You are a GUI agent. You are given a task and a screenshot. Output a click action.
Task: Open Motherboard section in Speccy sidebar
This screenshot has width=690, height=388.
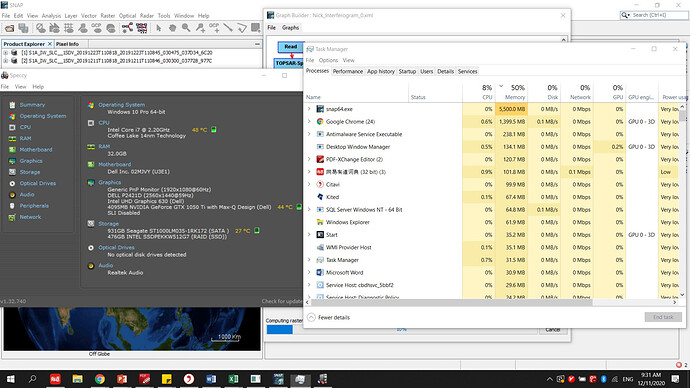point(36,150)
